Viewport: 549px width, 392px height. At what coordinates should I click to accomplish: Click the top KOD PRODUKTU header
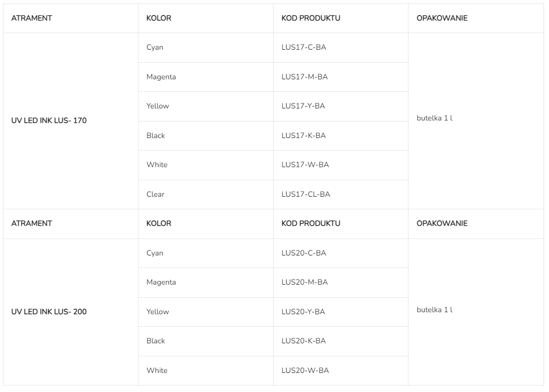(x=311, y=18)
